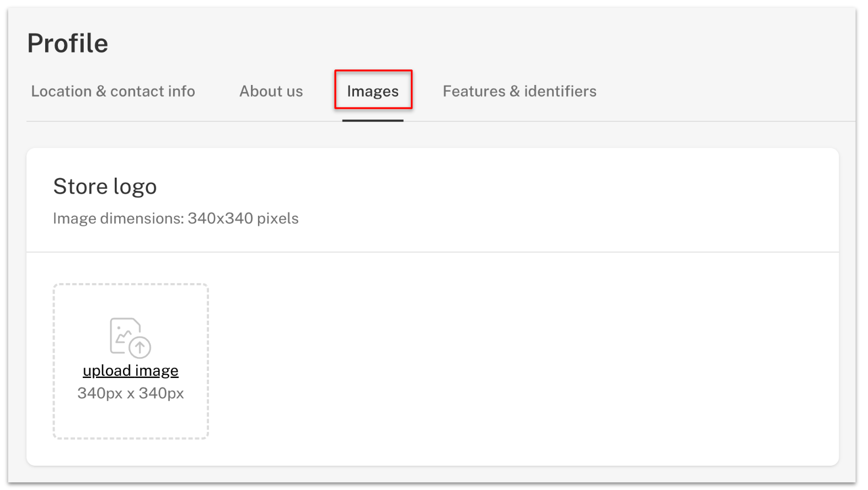Viewport: 868px width, 490px height.
Task: Switch to the About us tab
Action: [x=271, y=91]
